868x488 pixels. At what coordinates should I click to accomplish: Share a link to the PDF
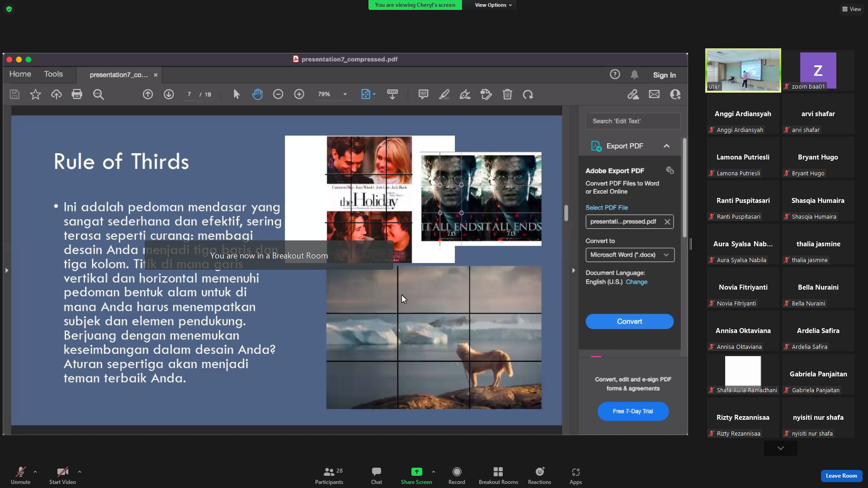pos(633,94)
